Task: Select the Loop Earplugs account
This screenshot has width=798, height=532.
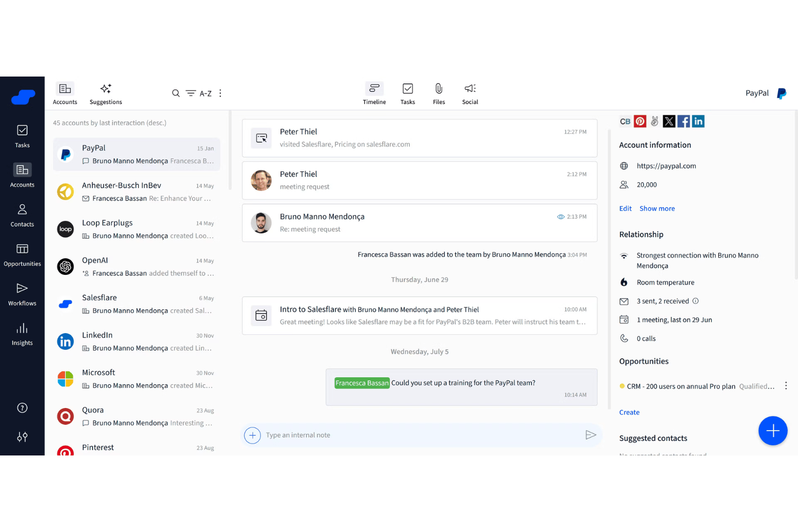Action: click(136, 229)
